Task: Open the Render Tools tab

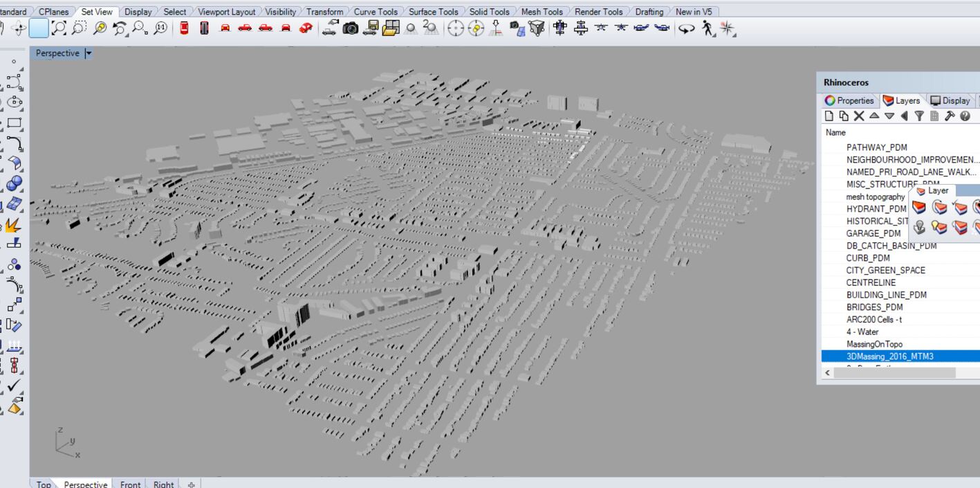Action: pyautogui.click(x=598, y=11)
